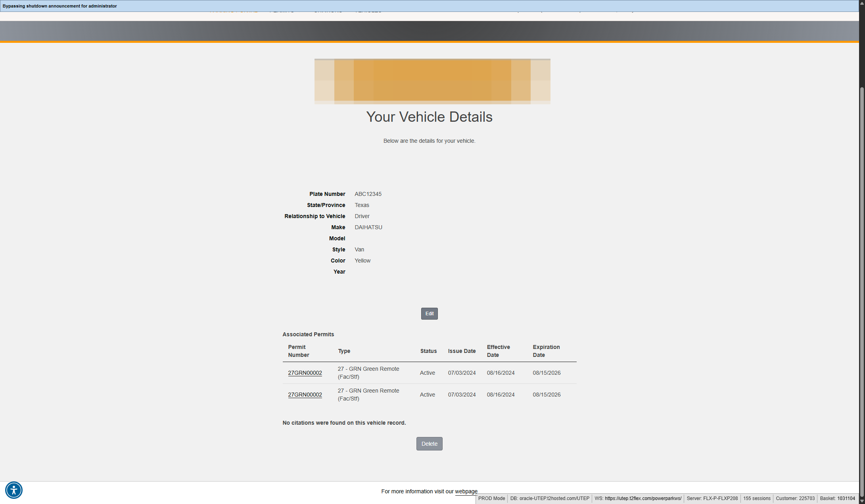
Task: Click the bypassing shutdown announcement banner
Action: click(x=430, y=6)
